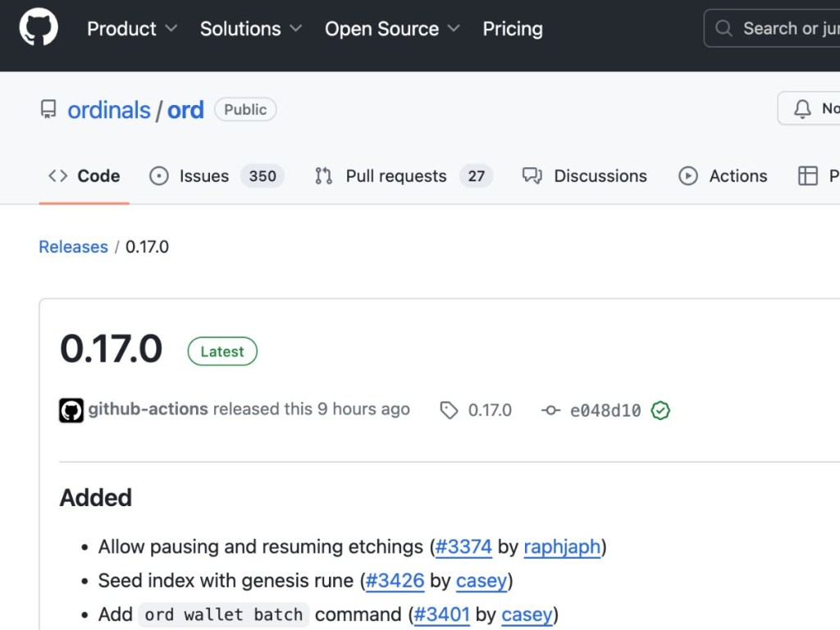Click pull request link #3426

[x=395, y=581]
